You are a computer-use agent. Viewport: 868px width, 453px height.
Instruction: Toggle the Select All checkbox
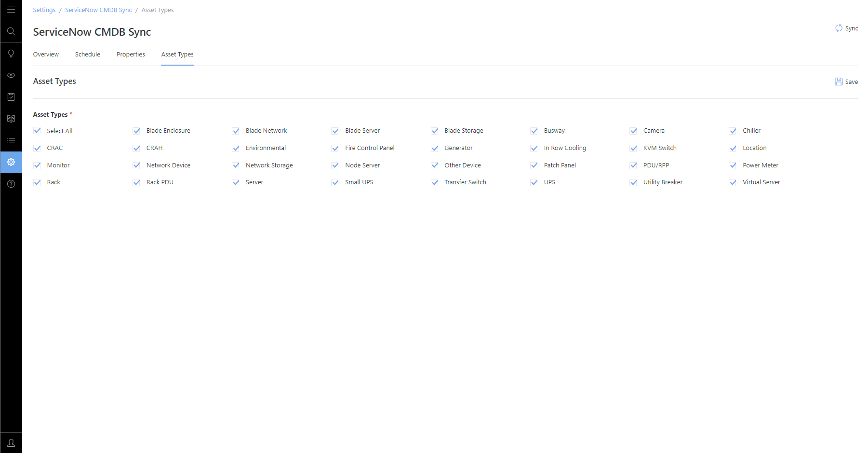click(37, 131)
